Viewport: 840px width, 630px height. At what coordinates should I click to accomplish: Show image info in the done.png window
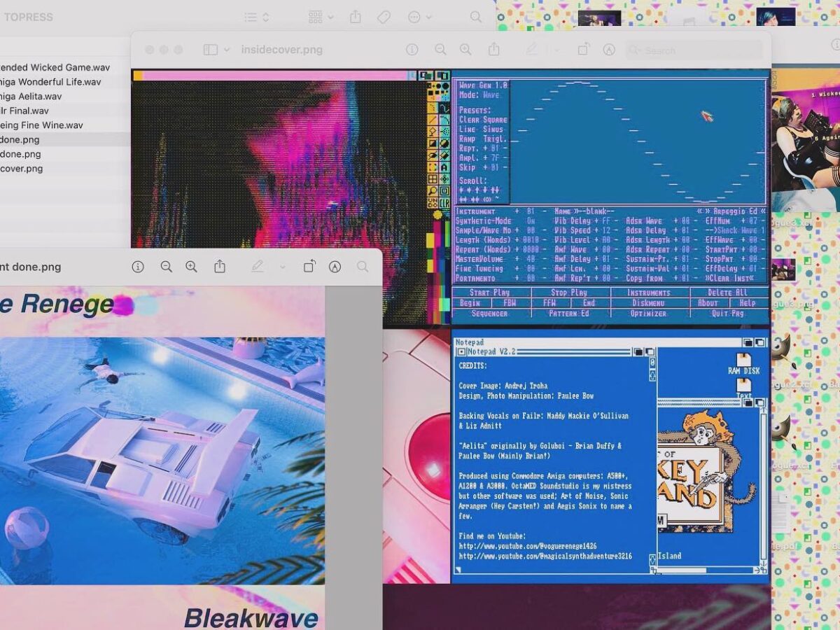click(x=138, y=267)
